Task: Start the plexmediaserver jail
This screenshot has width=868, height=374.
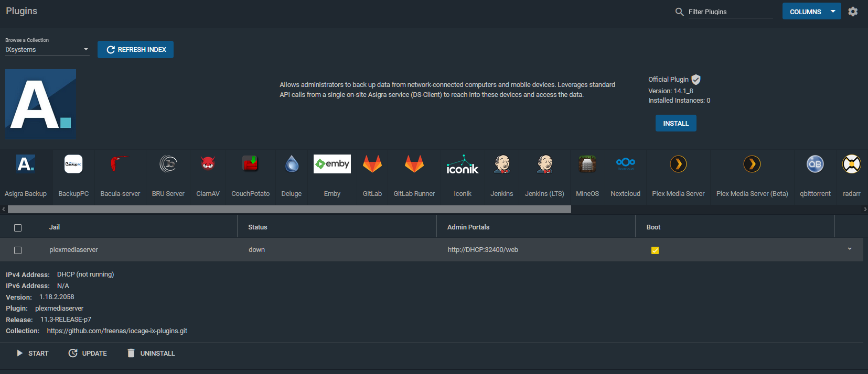Action: [x=32, y=354]
